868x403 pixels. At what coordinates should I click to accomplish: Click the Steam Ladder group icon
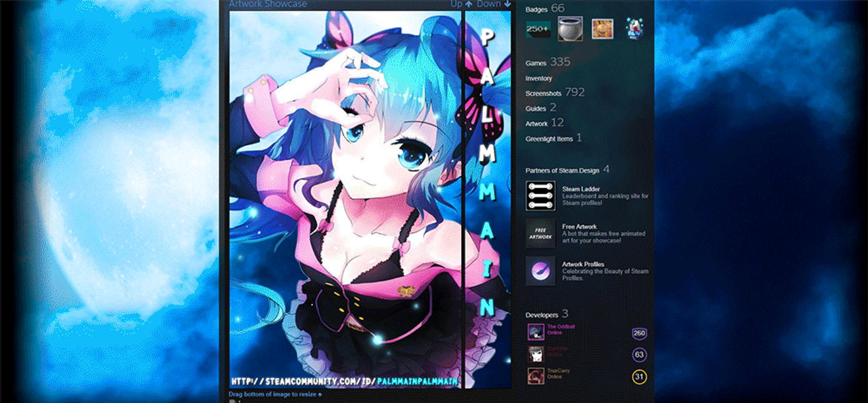coord(541,196)
